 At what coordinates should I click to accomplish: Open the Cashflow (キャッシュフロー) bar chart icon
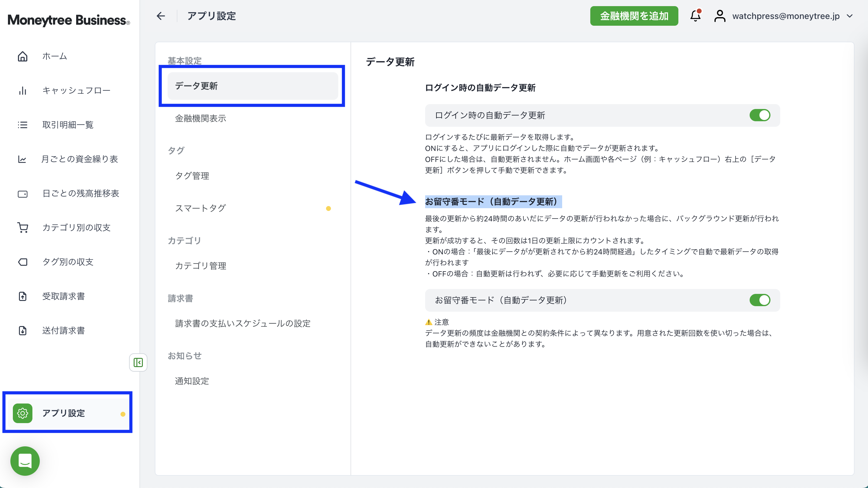[x=23, y=90]
